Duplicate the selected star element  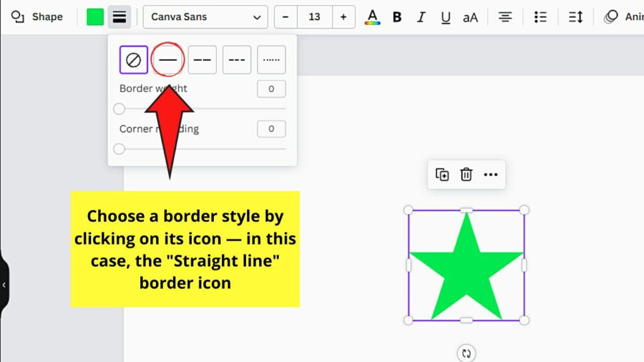pyautogui.click(x=442, y=175)
